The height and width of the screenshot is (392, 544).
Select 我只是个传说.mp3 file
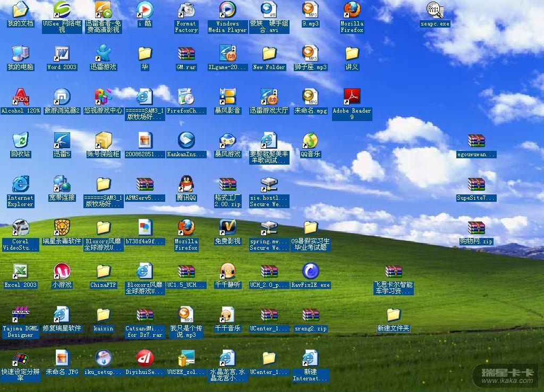186,314
